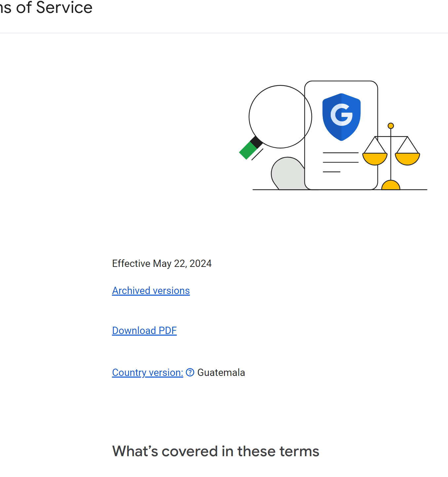Click the blue Google shield icon
448x477 pixels.
tap(341, 116)
